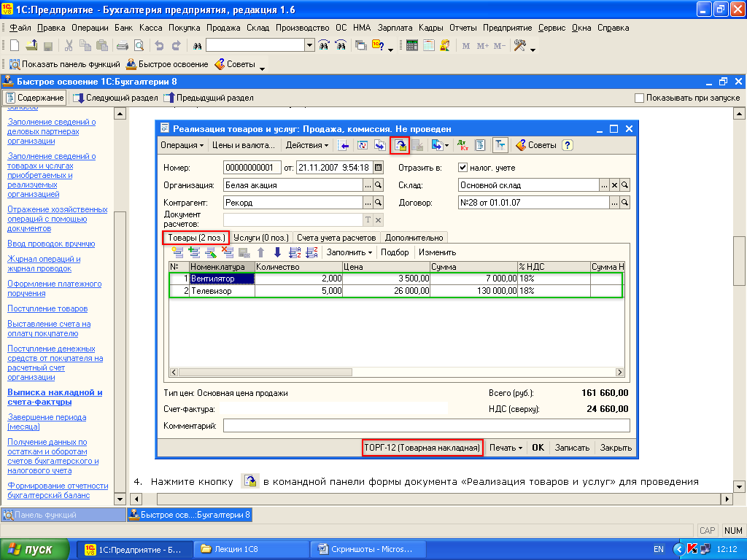Image resolution: width=747 pixels, height=560 pixels.
Task: Select the Товары (2 поз.) tab
Action: click(x=196, y=238)
